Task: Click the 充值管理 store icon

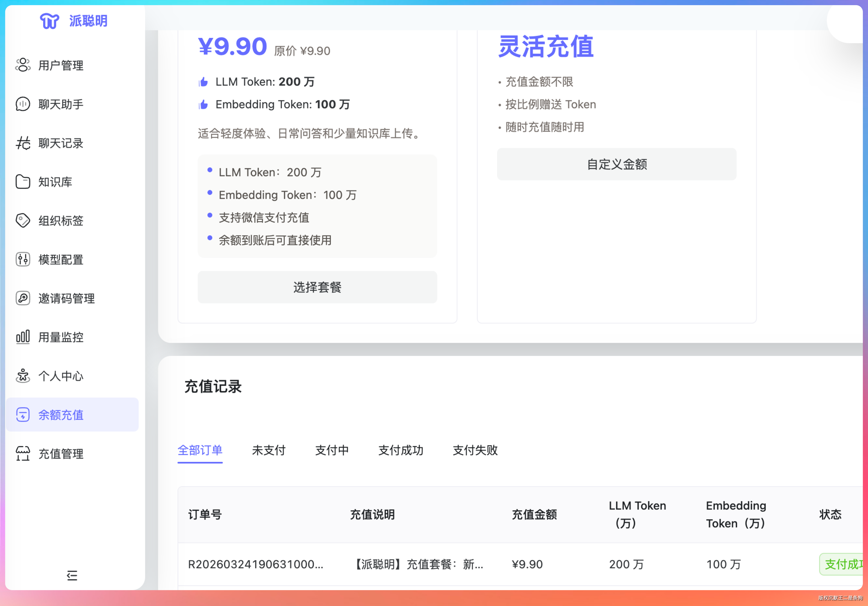Action: point(23,454)
